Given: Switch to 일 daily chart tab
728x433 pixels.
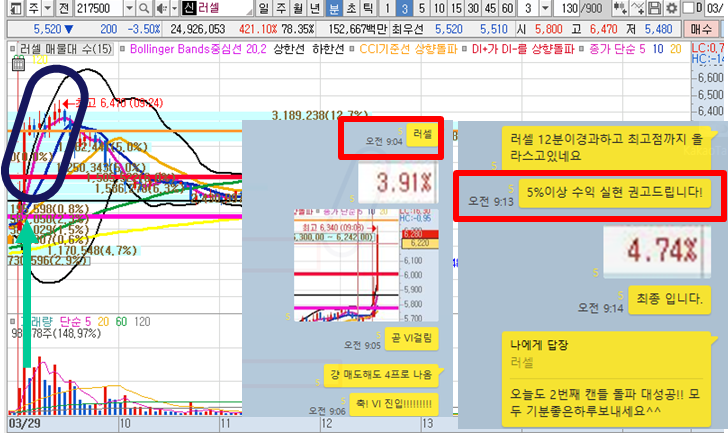Looking at the screenshot, I should click(263, 8).
